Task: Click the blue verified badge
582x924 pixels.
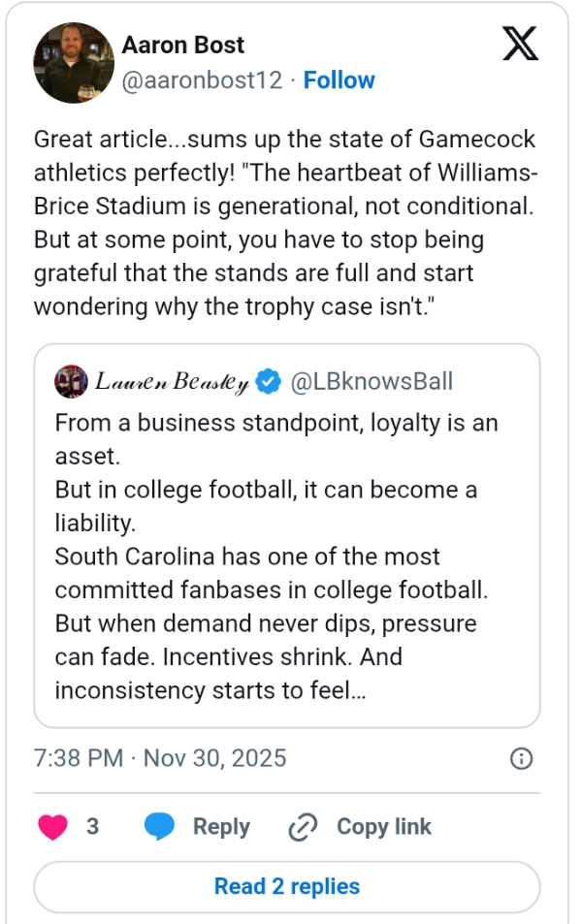Action: (x=271, y=382)
